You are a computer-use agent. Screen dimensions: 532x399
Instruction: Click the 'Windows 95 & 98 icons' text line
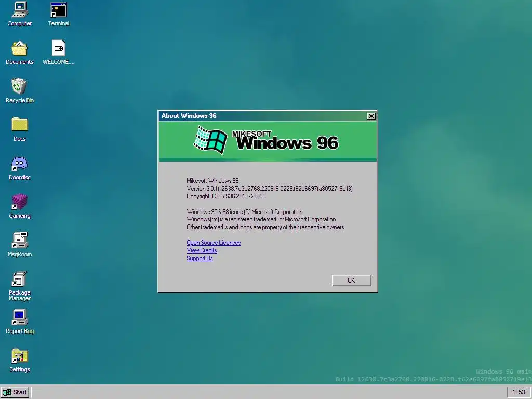(x=245, y=212)
